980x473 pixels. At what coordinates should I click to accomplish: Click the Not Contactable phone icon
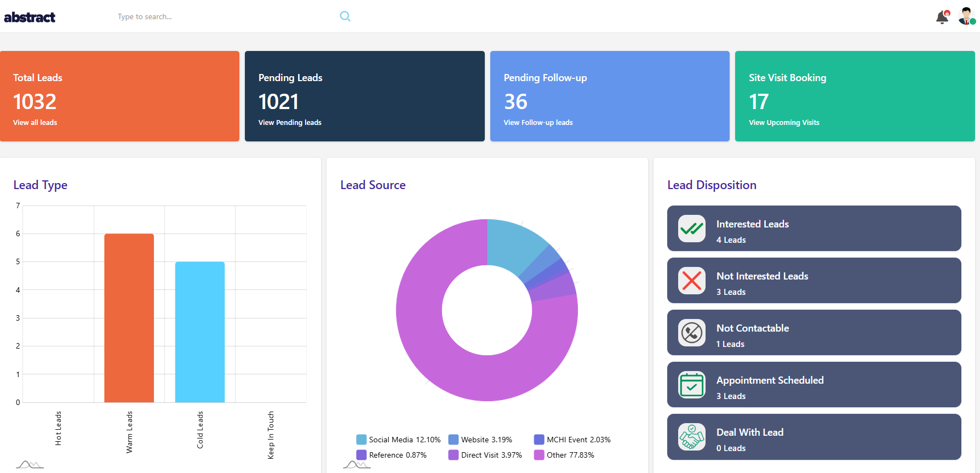(692, 333)
